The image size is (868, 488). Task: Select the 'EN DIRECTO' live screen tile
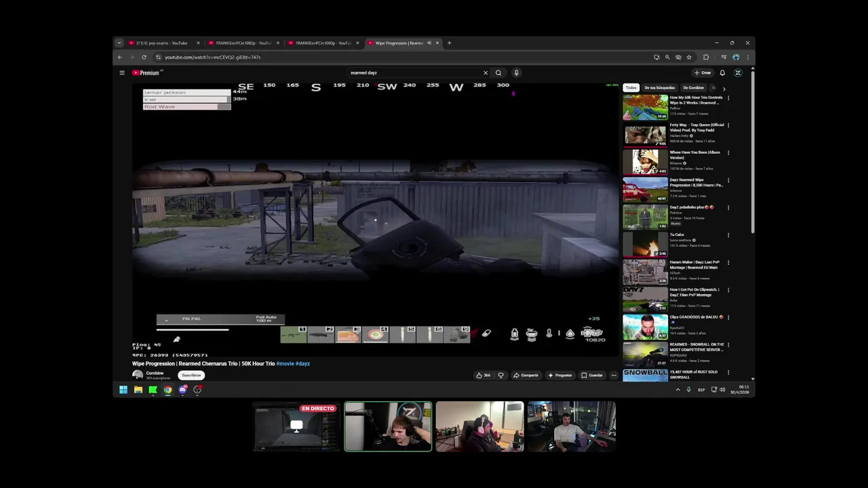pos(296,426)
